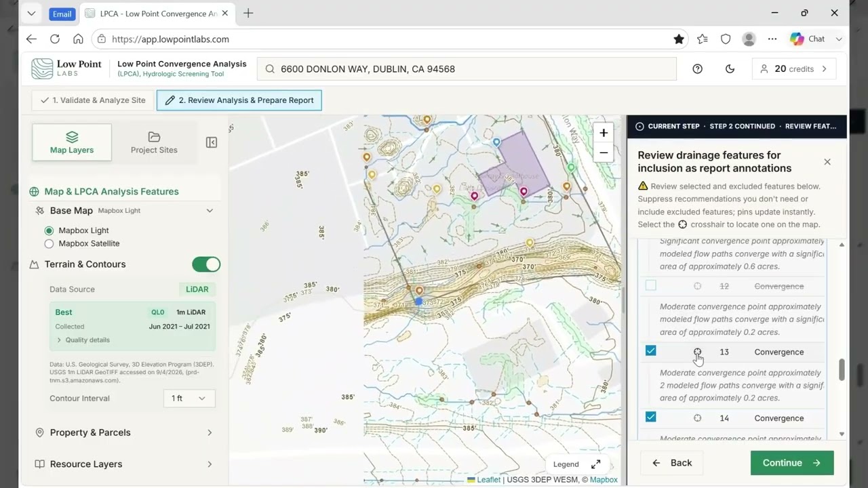Viewport: 868px width, 488px height.
Task: Check the box for feature 12
Action: (651, 285)
